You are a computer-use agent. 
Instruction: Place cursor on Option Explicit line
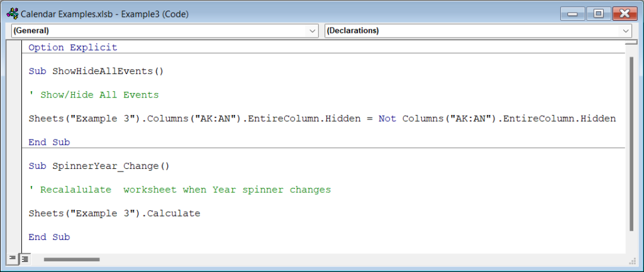tap(73, 48)
